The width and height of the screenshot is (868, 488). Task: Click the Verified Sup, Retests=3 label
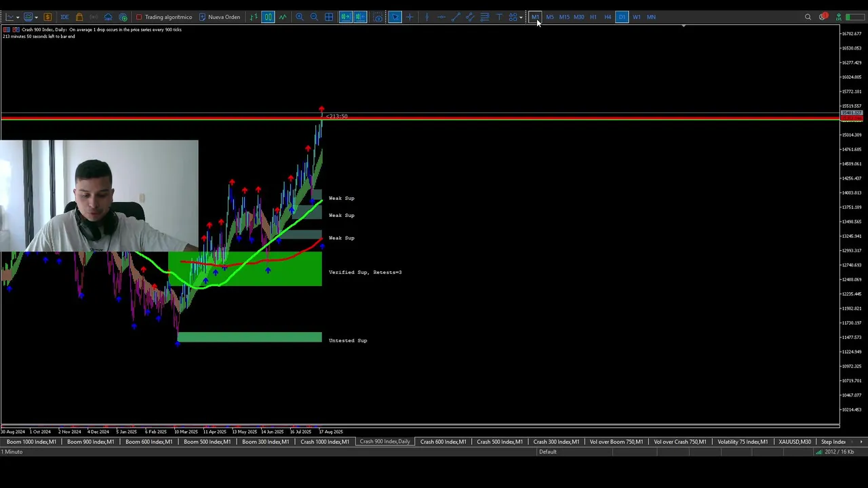pyautogui.click(x=365, y=272)
